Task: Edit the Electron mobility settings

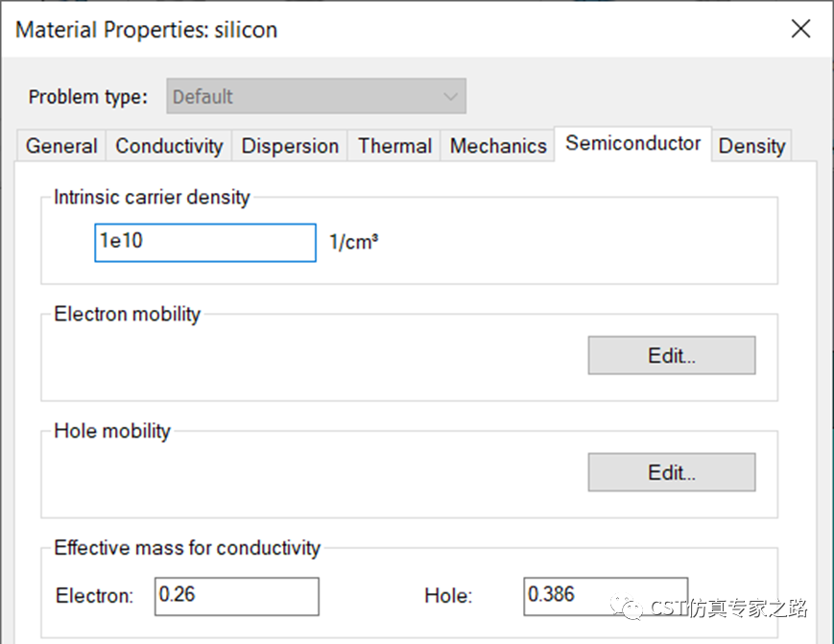Action: [672, 355]
